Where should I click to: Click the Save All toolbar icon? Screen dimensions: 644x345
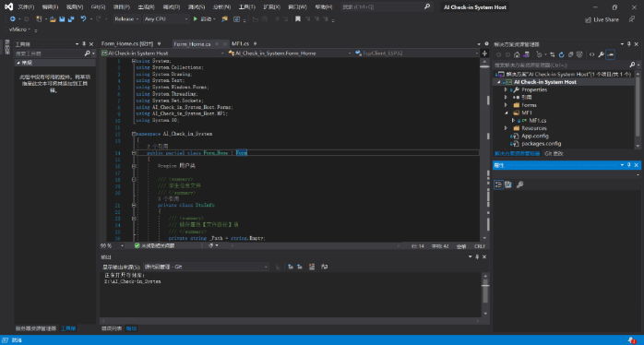pyautogui.click(x=71, y=18)
